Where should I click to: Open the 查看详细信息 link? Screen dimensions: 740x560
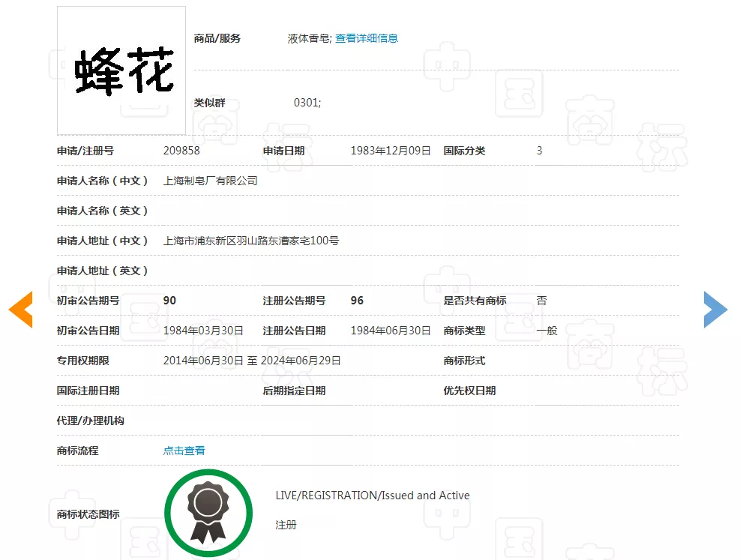(367, 38)
